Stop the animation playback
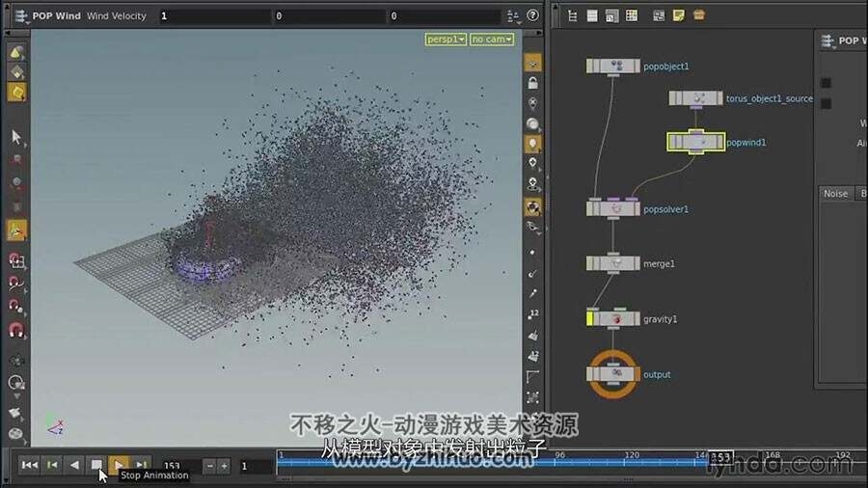This screenshot has width=868, height=488. 96,465
